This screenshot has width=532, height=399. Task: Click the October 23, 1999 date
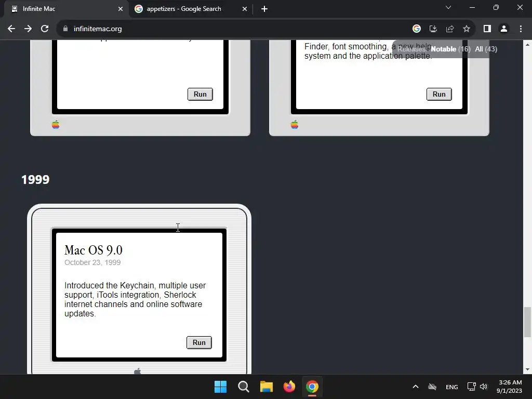[x=92, y=262]
